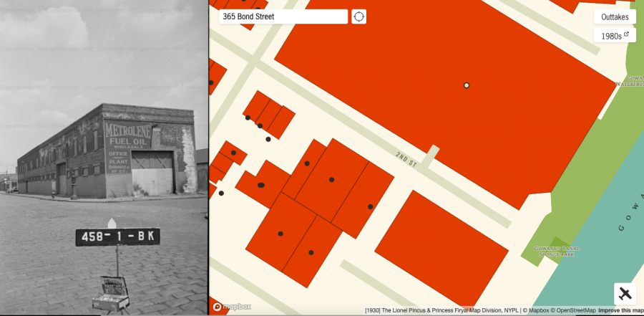Open the Metrolene Fuel Oil building photo
This screenshot has height=316, width=644.
click(104, 158)
